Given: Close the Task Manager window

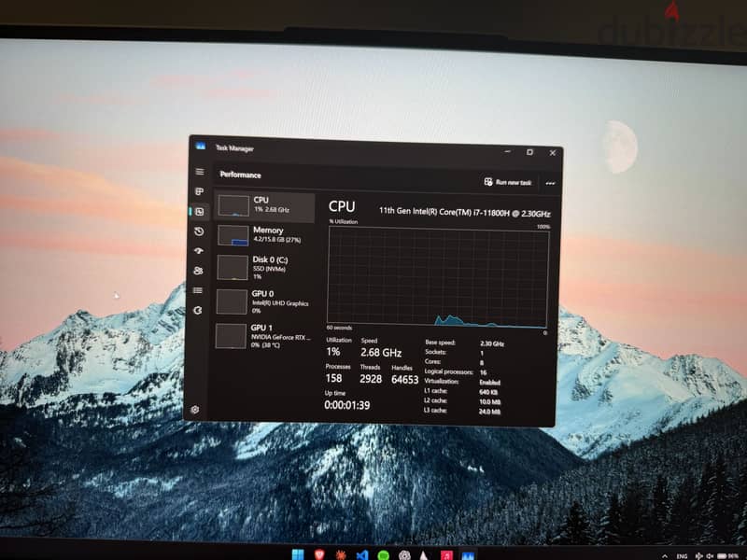Looking at the screenshot, I should (x=553, y=153).
